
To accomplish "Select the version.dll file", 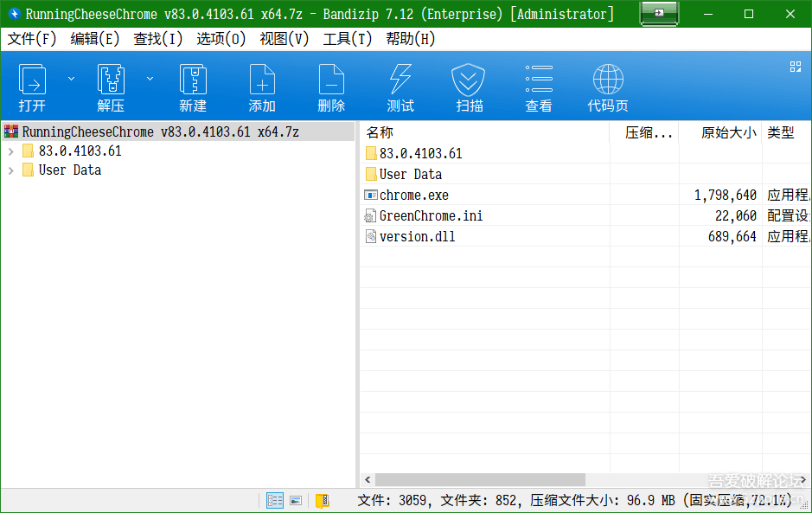I will (x=417, y=236).
